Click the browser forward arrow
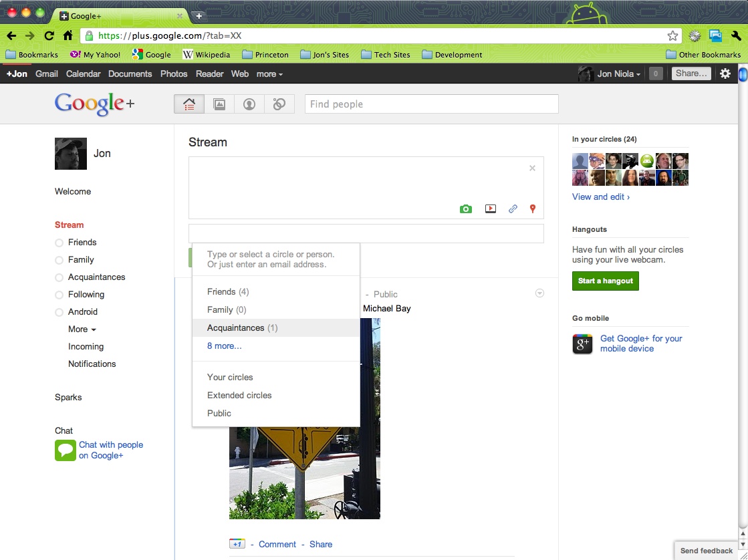The image size is (748, 560). pos(29,36)
